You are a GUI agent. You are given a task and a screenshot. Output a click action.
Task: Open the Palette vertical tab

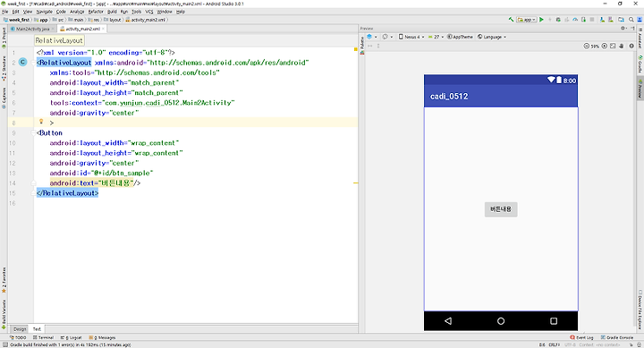(362, 46)
